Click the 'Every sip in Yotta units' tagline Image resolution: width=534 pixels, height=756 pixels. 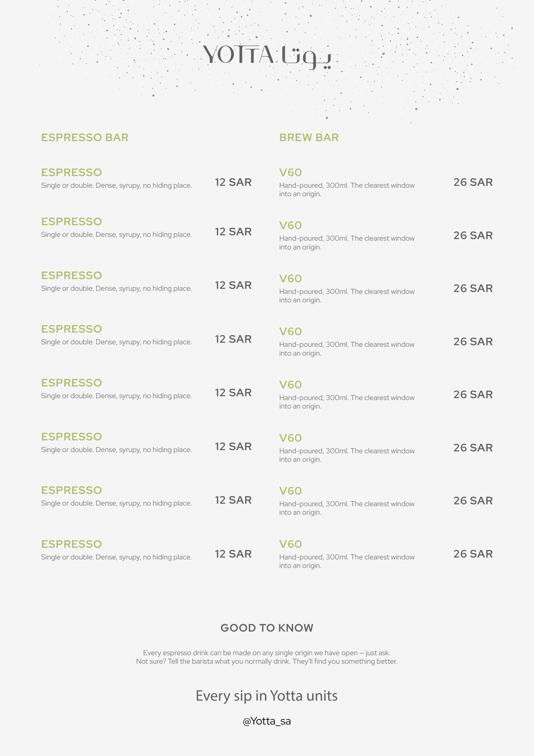coord(267,696)
